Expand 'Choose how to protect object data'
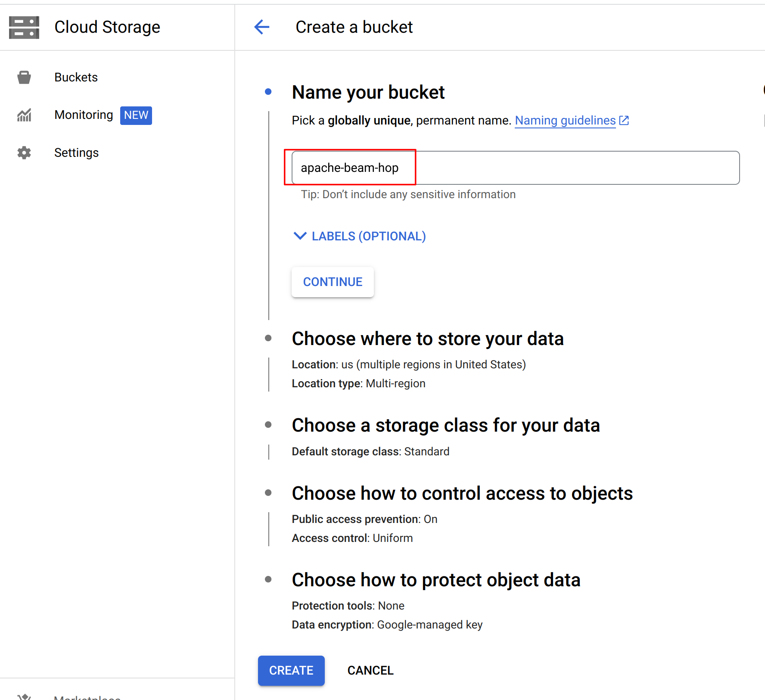Screen dimensions: 765x700 [x=436, y=580]
